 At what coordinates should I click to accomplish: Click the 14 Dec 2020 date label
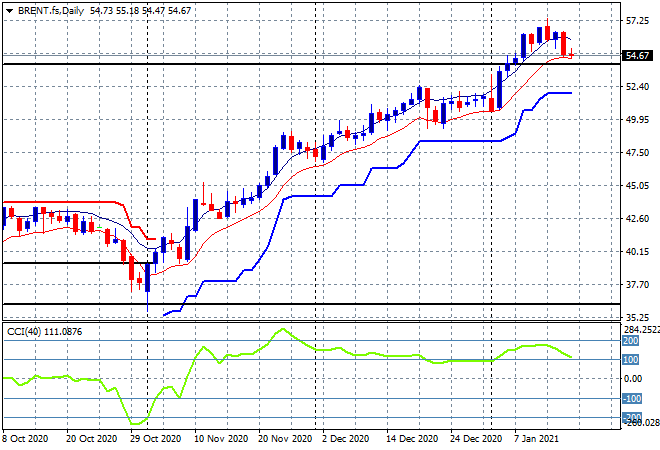pos(412,439)
